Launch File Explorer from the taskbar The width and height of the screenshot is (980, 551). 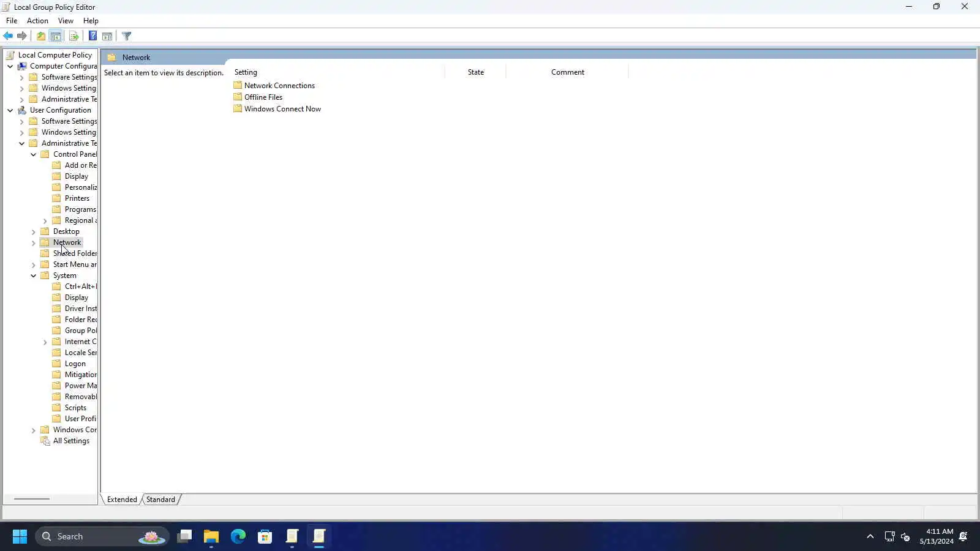coord(211,536)
